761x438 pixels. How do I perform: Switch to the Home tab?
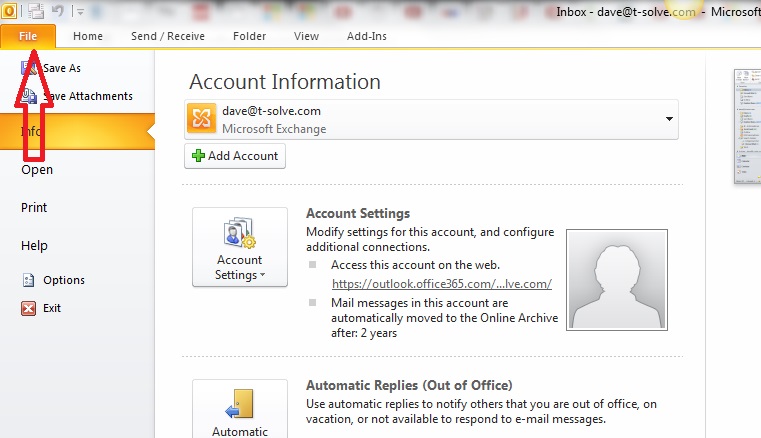(x=88, y=36)
